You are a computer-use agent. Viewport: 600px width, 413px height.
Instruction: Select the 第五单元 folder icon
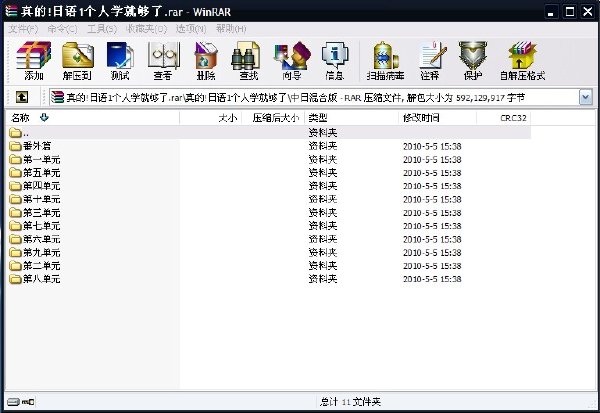pyautogui.click(x=15, y=173)
